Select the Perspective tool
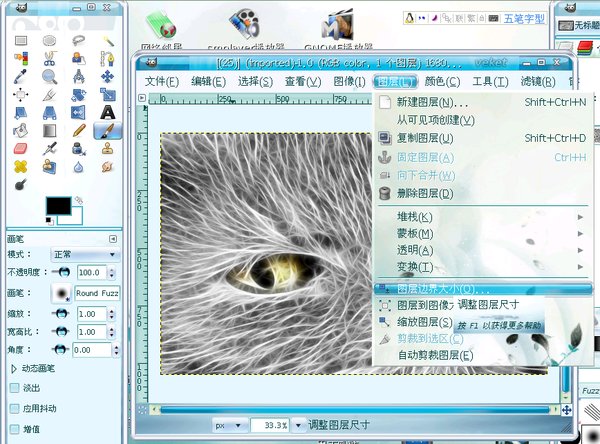600x444 pixels. (x=49, y=113)
